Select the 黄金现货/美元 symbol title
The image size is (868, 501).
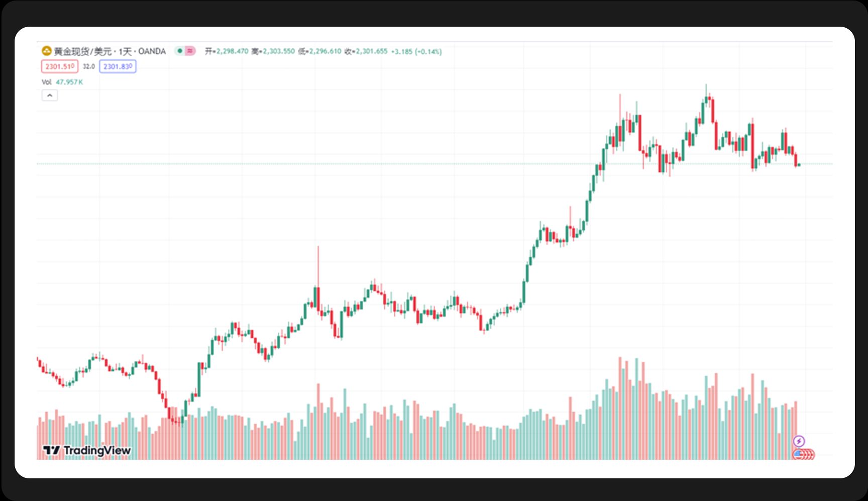point(83,51)
